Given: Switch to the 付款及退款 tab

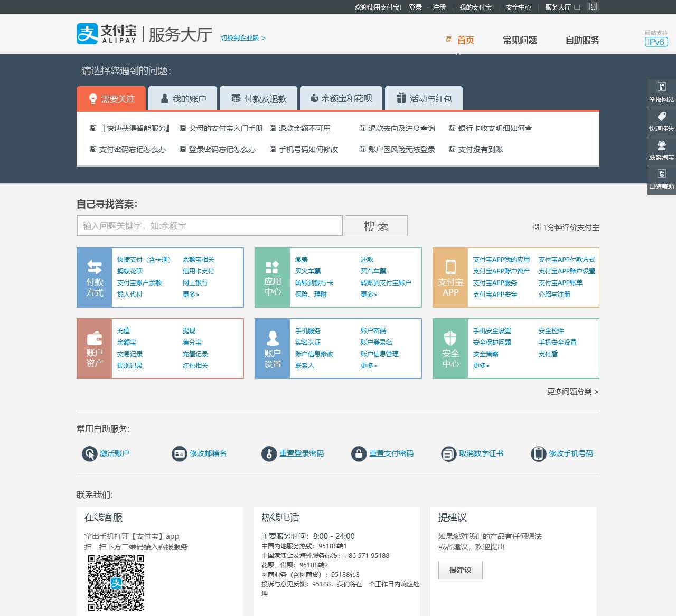Looking at the screenshot, I should pos(259,98).
